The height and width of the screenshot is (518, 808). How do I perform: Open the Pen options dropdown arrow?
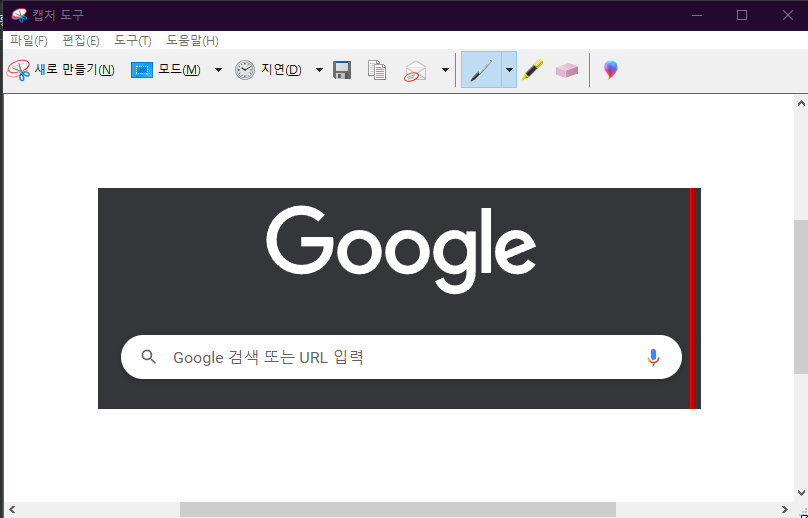point(509,70)
